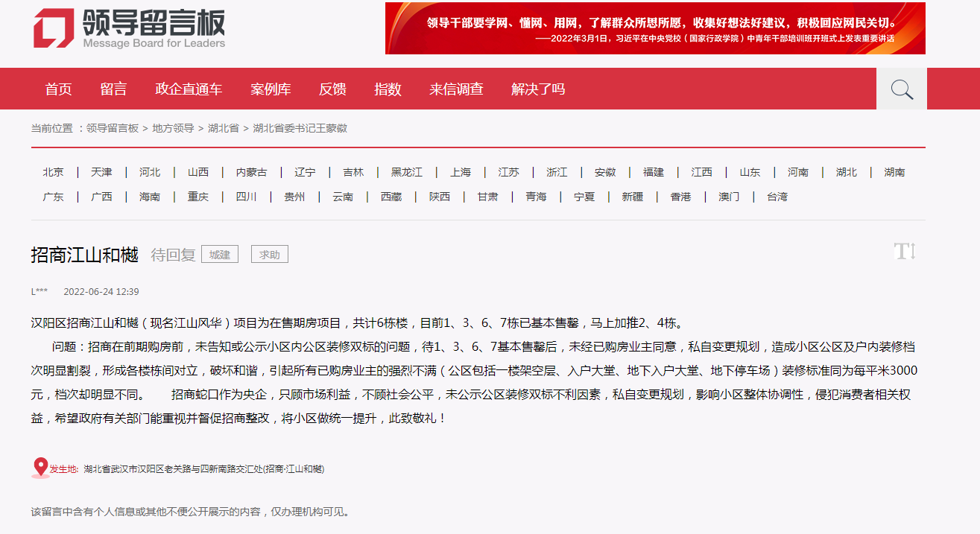
Task: Click 地方领导 breadcrumb link
Action: [173, 128]
